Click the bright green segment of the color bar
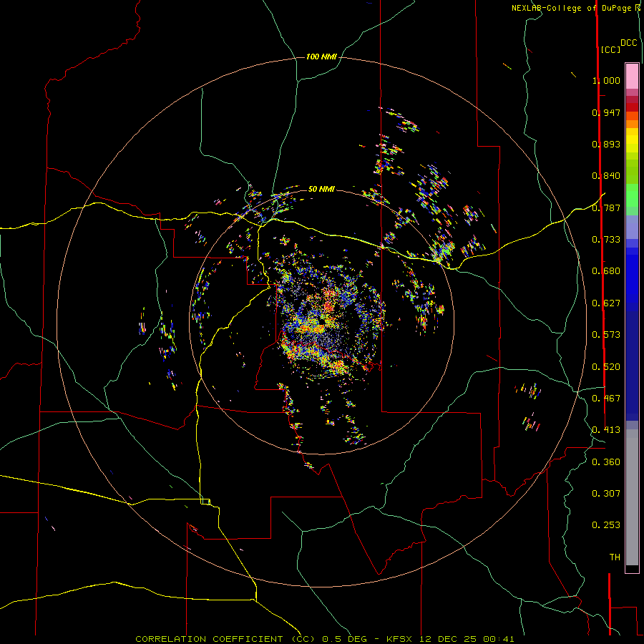This screenshot has height=644, width=644. (x=632, y=195)
